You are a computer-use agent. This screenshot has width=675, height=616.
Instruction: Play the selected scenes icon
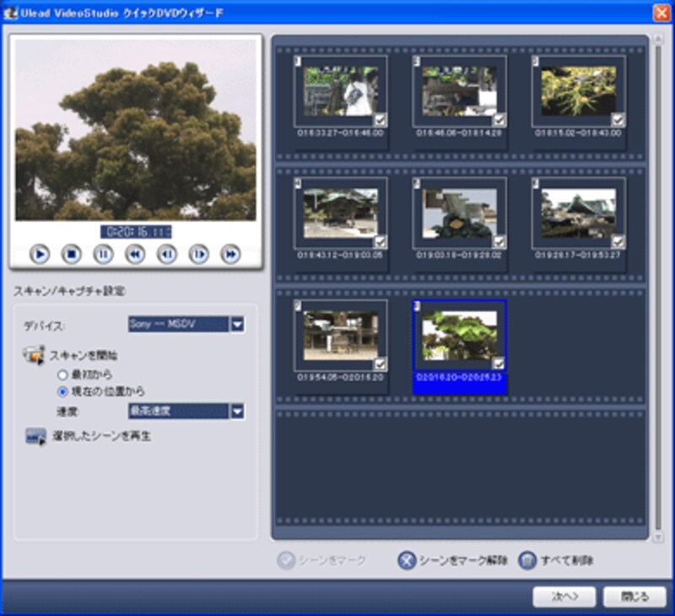click(35, 436)
